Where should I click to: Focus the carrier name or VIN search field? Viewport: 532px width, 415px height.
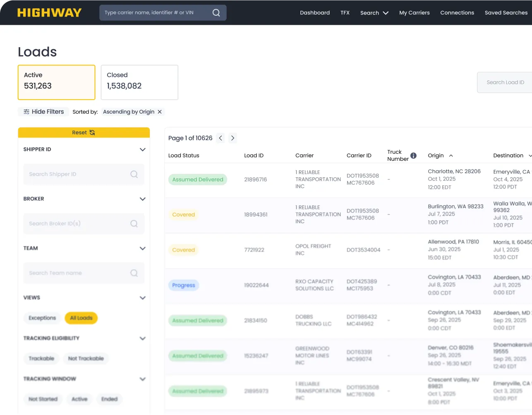coord(163,13)
